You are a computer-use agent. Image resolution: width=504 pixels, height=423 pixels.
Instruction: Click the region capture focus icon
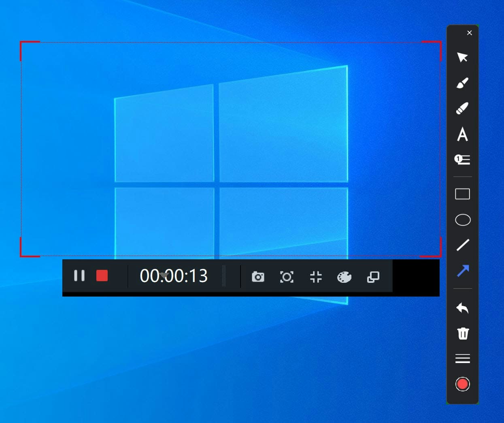pyautogui.click(x=287, y=277)
